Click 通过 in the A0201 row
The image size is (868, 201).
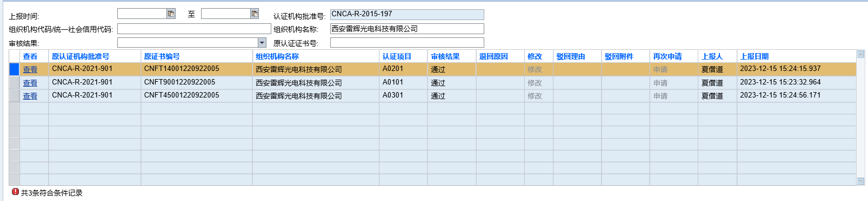click(438, 69)
